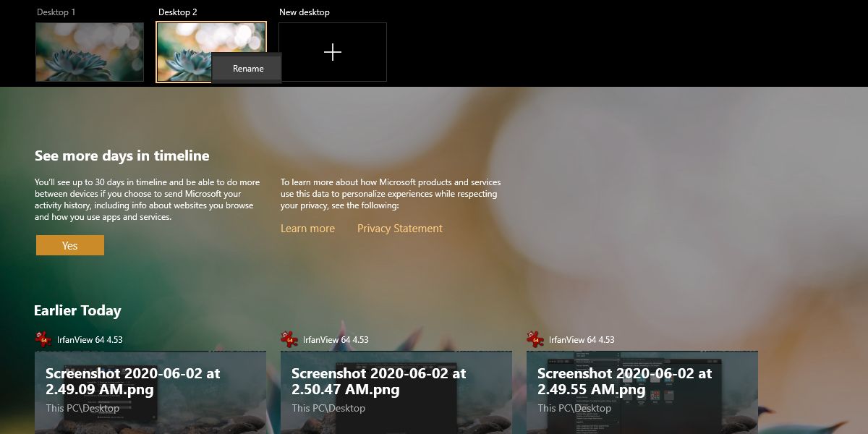Click the middle IrfanView app icon

[289, 339]
